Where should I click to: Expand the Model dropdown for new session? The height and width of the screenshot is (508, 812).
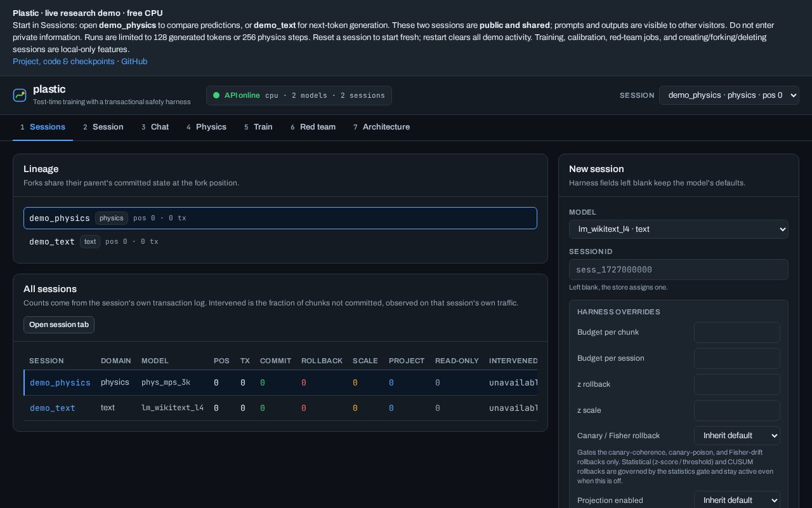point(679,229)
